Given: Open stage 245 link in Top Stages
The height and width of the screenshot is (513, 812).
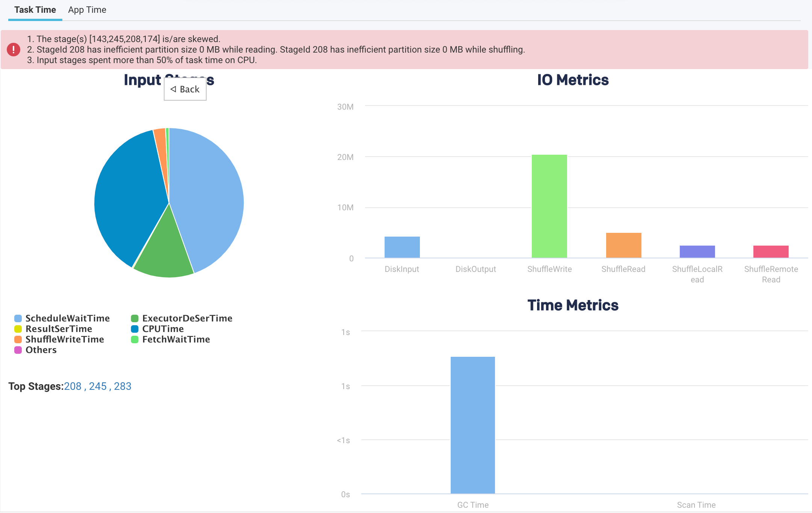Looking at the screenshot, I should 98,386.
